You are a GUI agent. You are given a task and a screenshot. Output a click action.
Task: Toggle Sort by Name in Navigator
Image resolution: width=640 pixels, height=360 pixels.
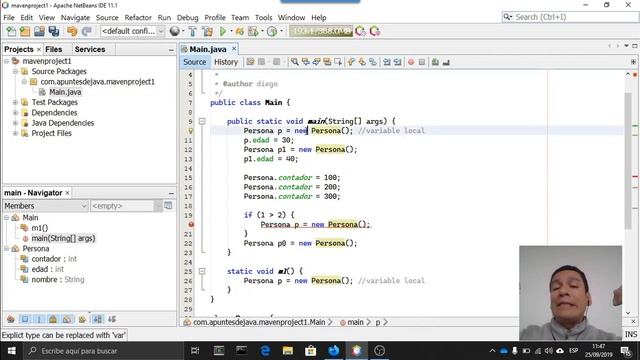[98, 319]
